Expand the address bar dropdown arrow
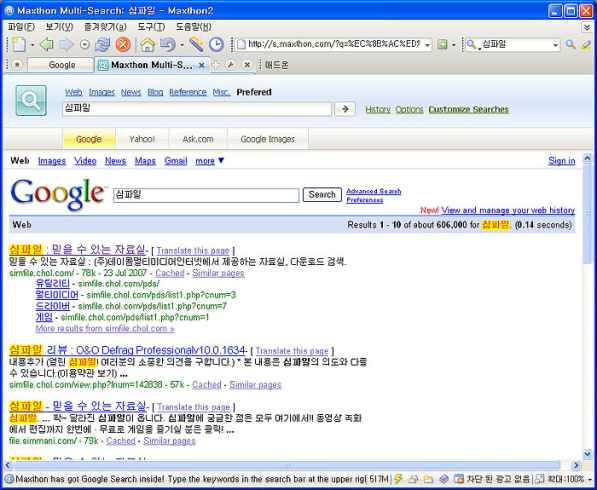 click(x=427, y=45)
